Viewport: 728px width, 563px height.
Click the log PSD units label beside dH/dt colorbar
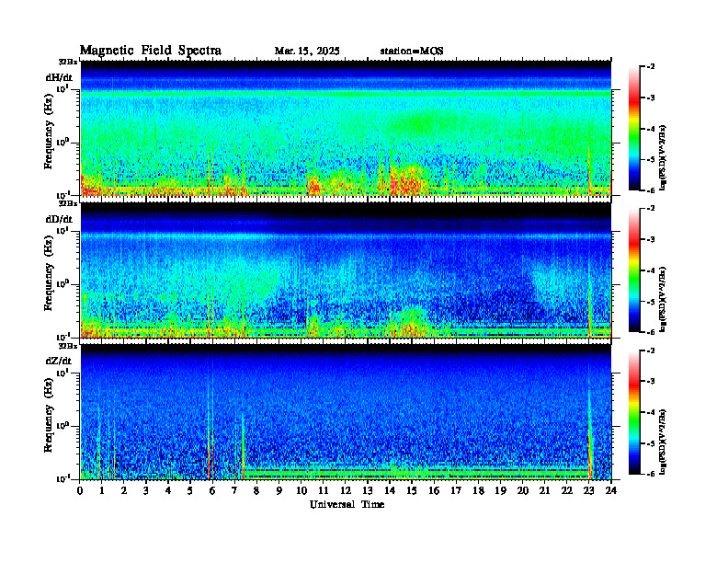(663, 157)
